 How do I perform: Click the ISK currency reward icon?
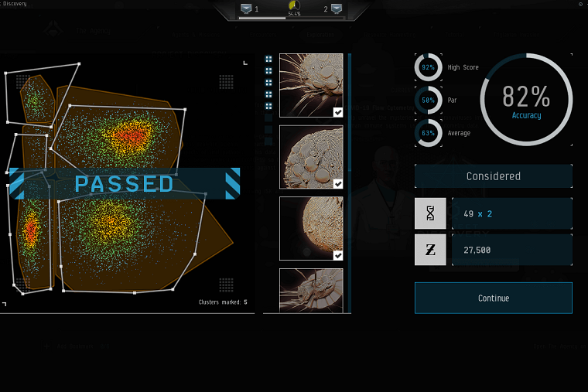click(x=430, y=250)
